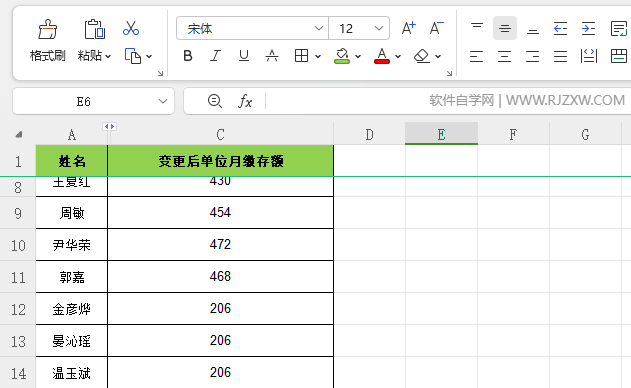Select row 9 header
The height and width of the screenshot is (388, 631).
coord(18,213)
